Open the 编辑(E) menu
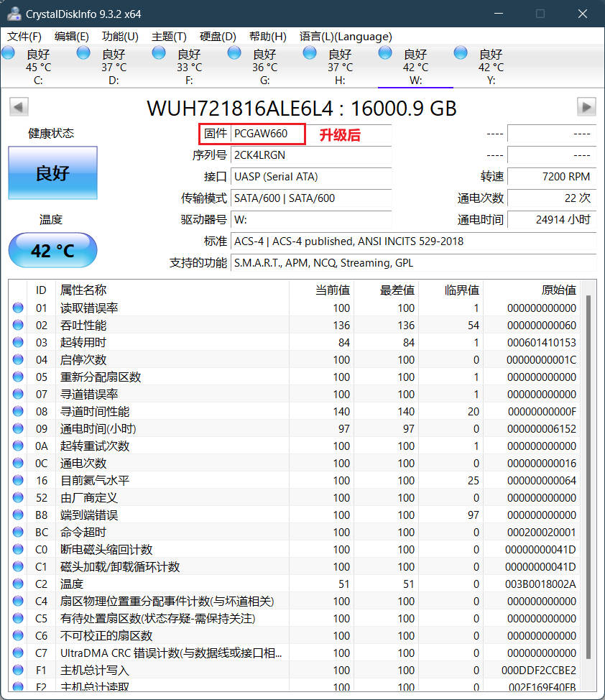Screen dimensions: 605x700 tap(71, 37)
